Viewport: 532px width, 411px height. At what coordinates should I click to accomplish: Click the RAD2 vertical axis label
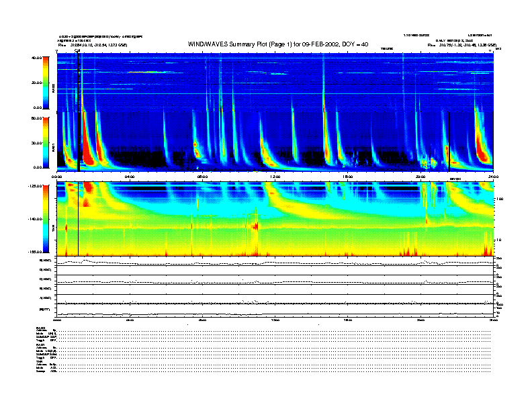point(53,88)
